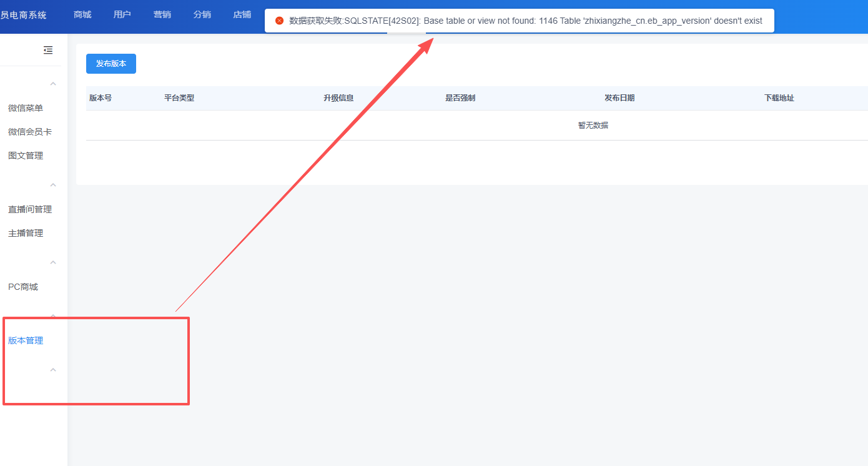Viewport: 868px width, 466px height.
Task: Open 微信菜单 in the sidebar
Action: pyautogui.click(x=26, y=108)
